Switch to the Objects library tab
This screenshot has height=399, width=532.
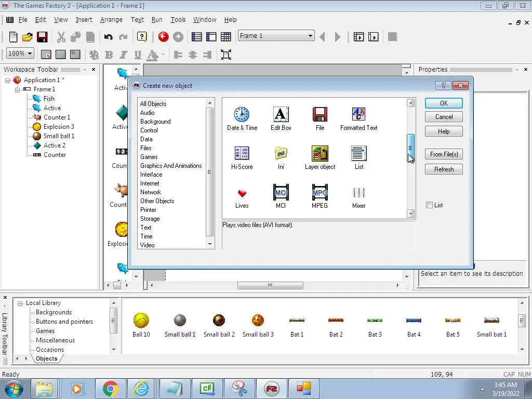coord(46,358)
